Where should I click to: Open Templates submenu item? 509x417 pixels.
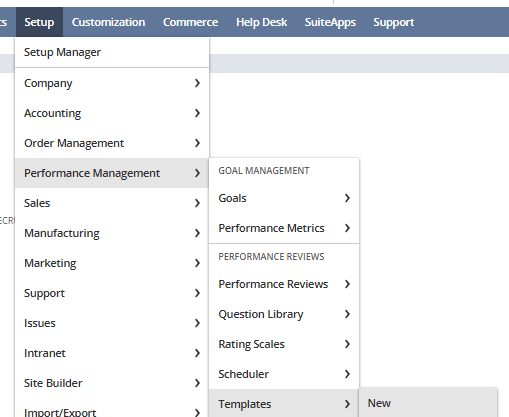click(284, 404)
